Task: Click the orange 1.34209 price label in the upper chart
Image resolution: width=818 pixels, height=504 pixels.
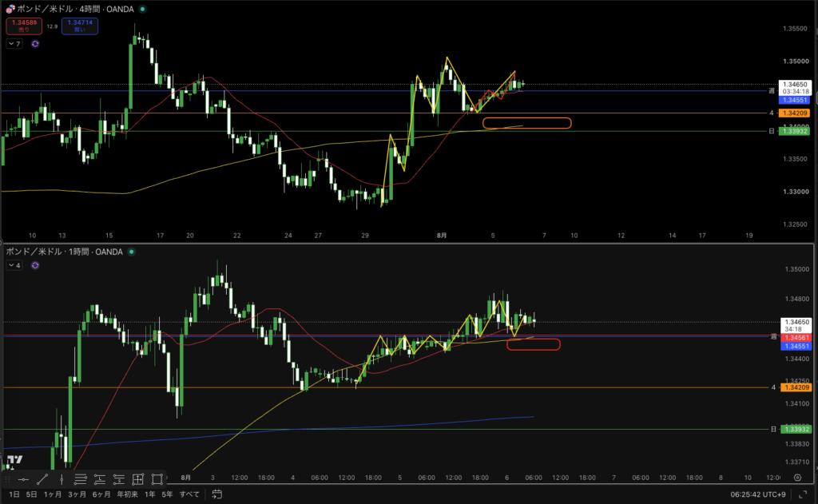Action: [x=795, y=113]
